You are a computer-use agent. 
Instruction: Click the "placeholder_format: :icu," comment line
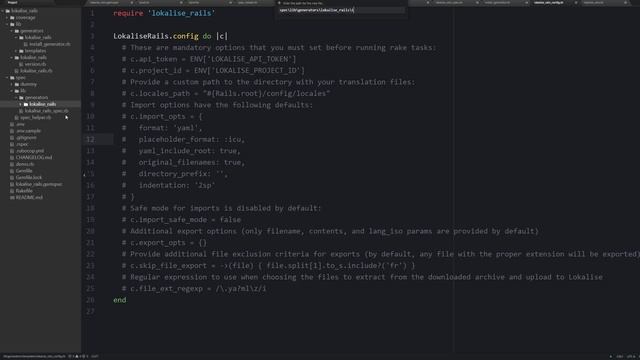coord(183,140)
